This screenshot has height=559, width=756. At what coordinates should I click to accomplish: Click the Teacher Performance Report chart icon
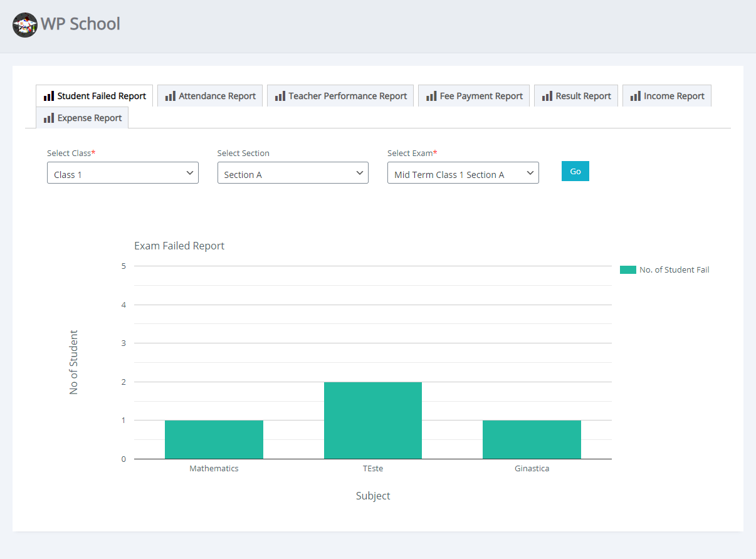click(x=280, y=97)
